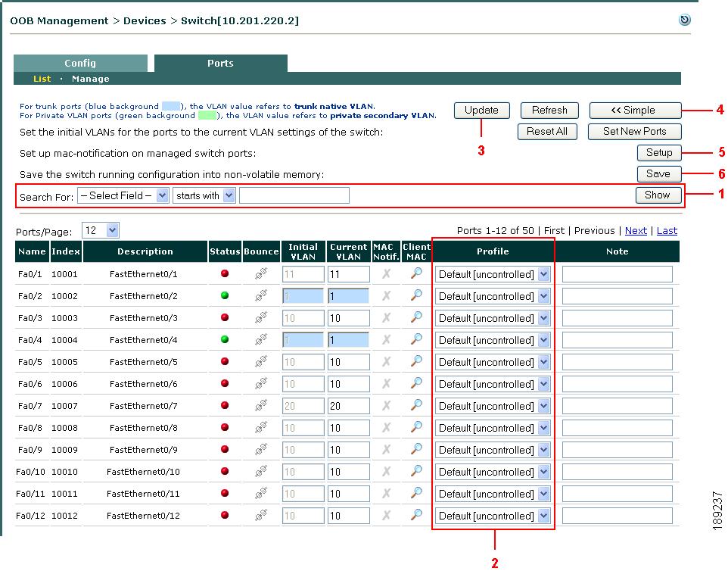Click the Note field for Fa0/8
728x571 pixels.
617,428
